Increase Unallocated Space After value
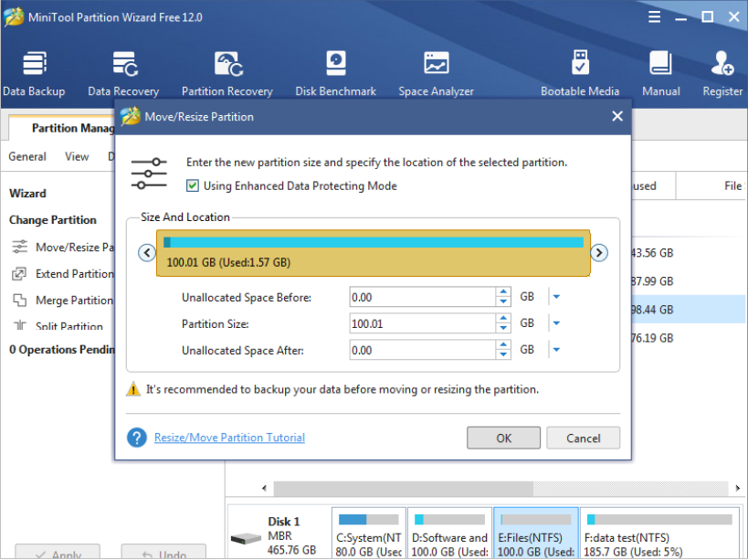This screenshot has height=560, width=748. click(x=503, y=345)
